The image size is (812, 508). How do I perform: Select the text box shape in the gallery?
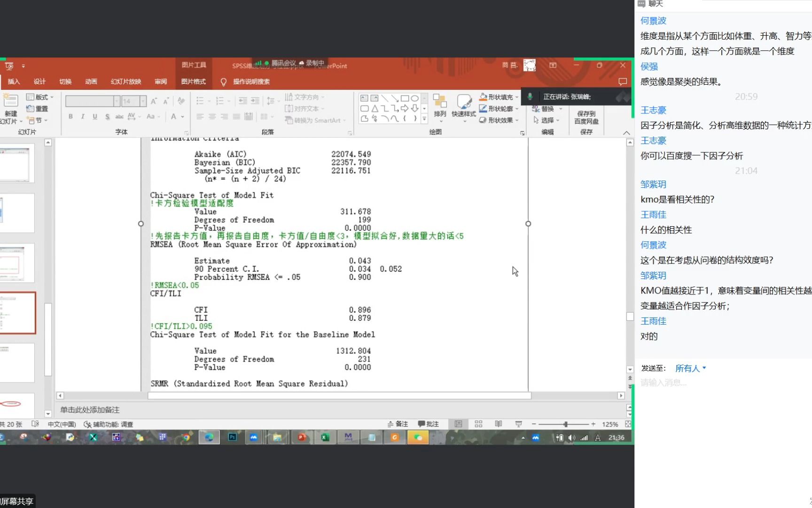point(364,98)
